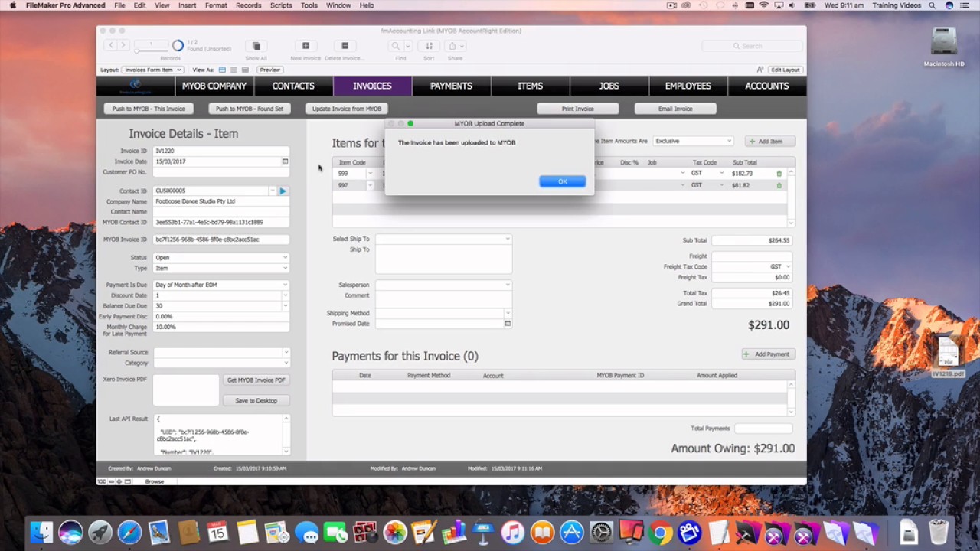The height and width of the screenshot is (551, 980).
Task: Switch to the CONTACTS tab
Action: (x=293, y=86)
